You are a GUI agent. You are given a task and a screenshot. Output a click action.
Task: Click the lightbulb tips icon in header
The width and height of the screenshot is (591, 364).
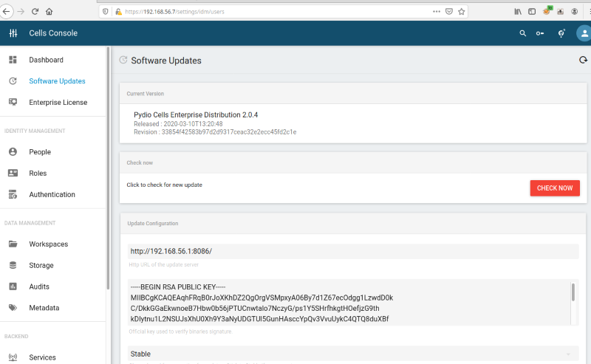pos(561,33)
